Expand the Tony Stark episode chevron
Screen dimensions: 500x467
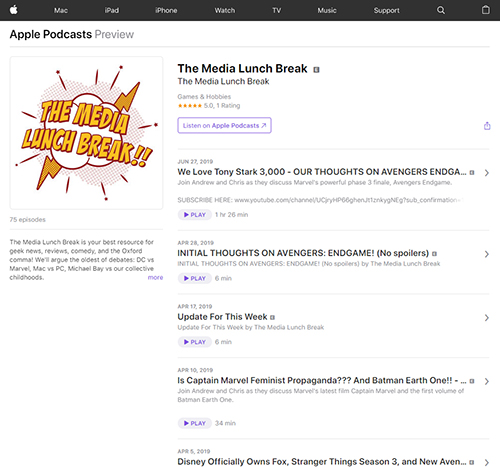point(487,173)
